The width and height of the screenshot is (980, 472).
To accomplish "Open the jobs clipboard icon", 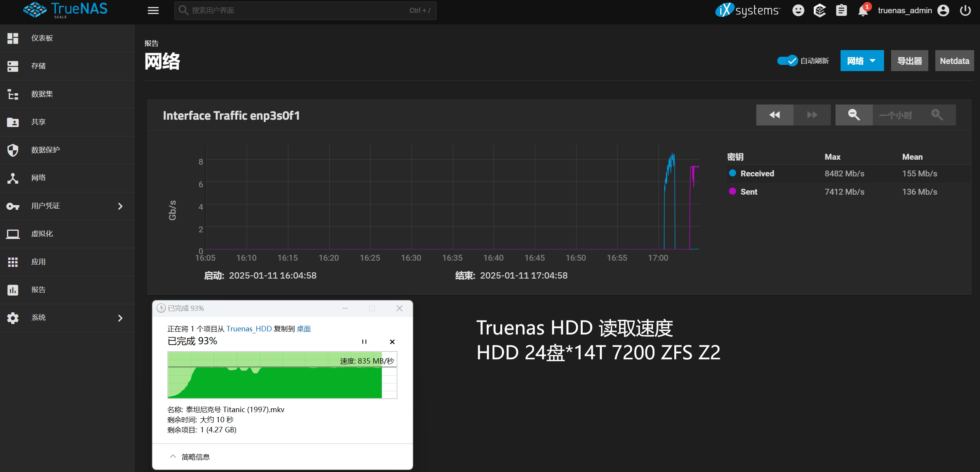I will coord(841,10).
